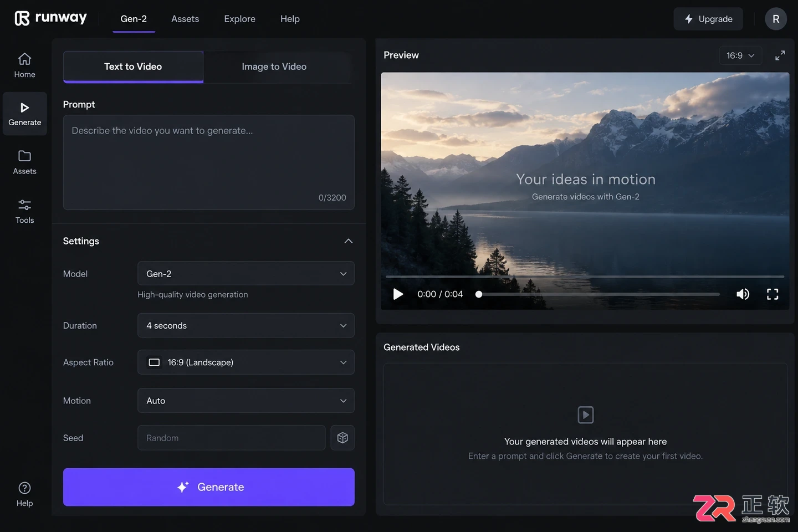The width and height of the screenshot is (798, 532).
Task: Click the 'Generated Videos' heading
Action: click(x=422, y=347)
